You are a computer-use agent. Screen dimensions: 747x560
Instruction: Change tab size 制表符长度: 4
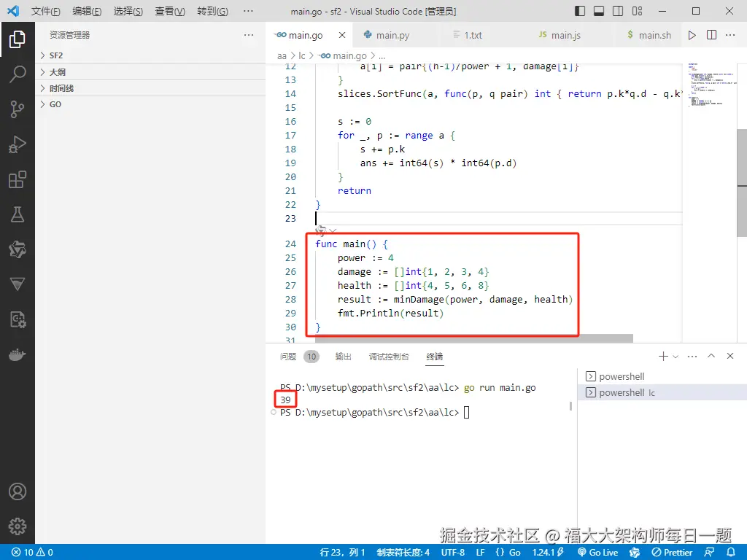[x=403, y=553]
